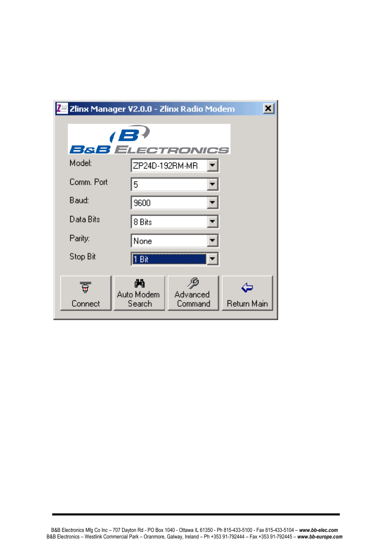
Task: Click the Connect plug icon
Action: [x=85, y=287]
